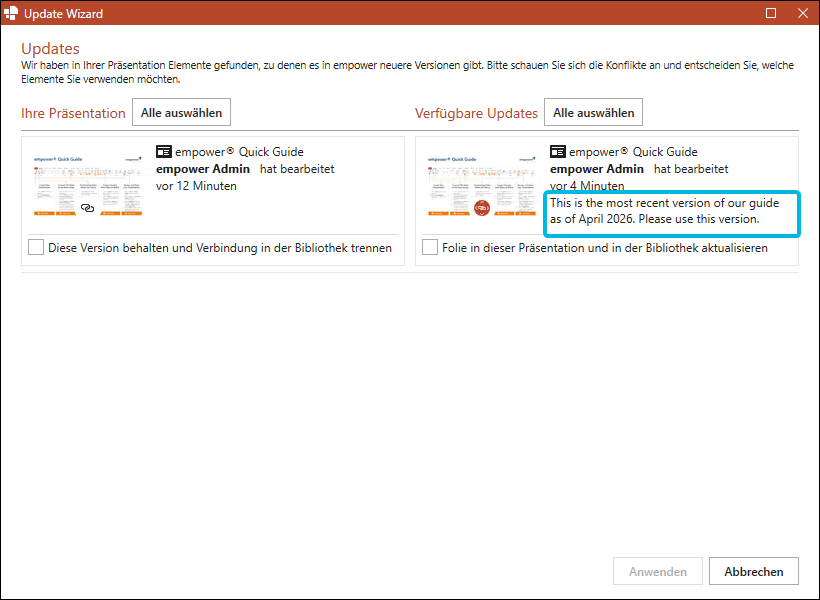Click slide-layout icon in Verfügbare Updates card
The width and height of the screenshot is (820, 600).
(x=557, y=152)
